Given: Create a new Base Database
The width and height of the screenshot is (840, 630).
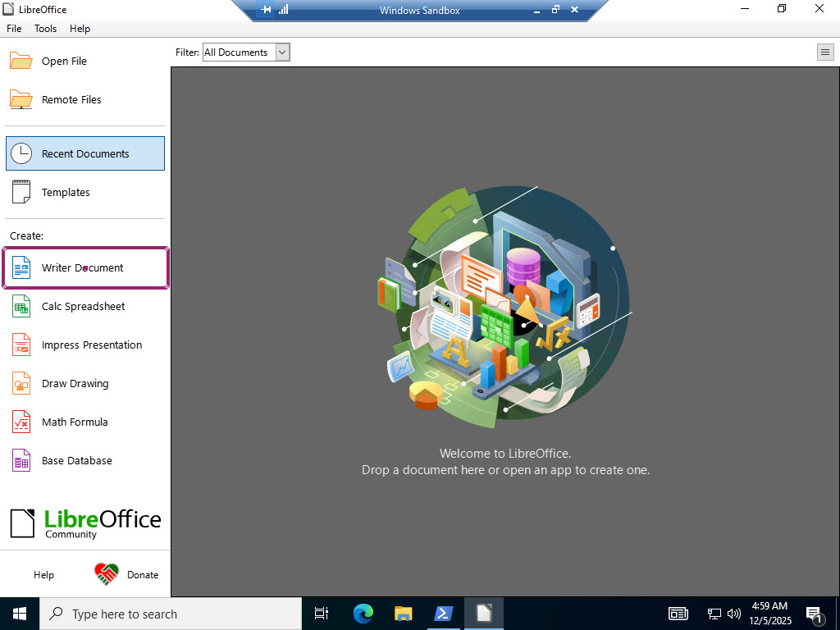Looking at the screenshot, I should coord(76,460).
